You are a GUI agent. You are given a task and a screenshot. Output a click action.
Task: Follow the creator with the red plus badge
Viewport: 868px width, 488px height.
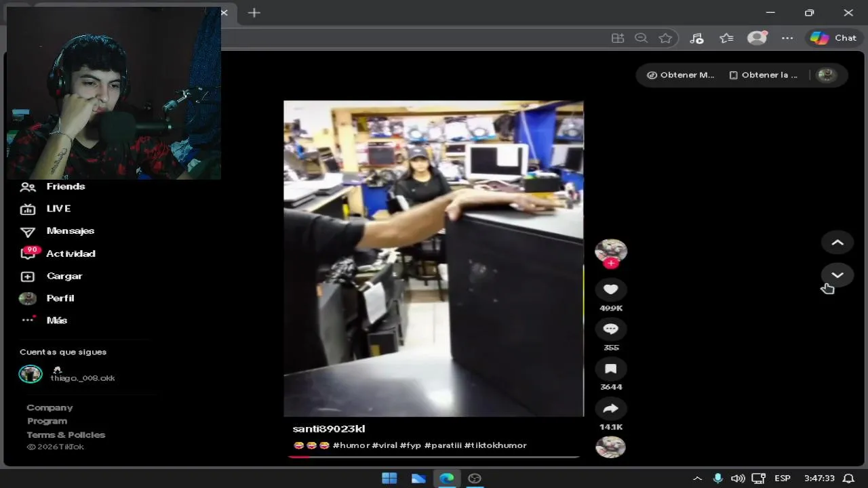(x=611, y=264)
